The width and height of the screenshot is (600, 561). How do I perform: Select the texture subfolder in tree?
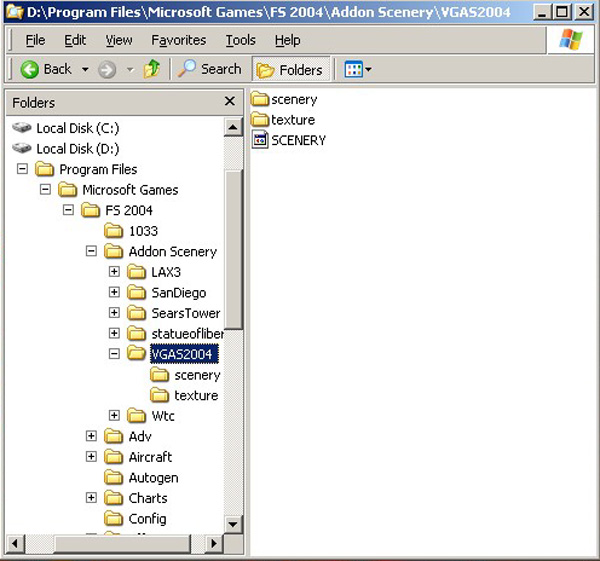(184, 395)
